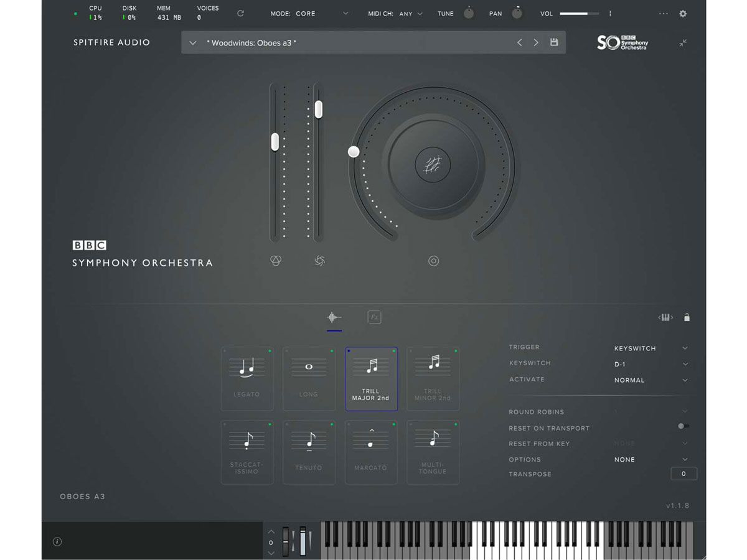
Task: Switch to the articulations waveform tab
Action: [334, 317]
